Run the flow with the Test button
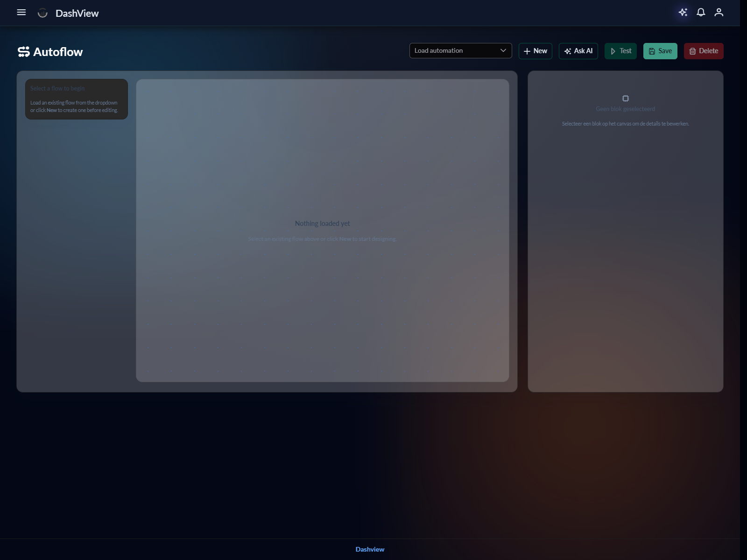The height and width of the screenshot is (560, 747). coord(620,51)
